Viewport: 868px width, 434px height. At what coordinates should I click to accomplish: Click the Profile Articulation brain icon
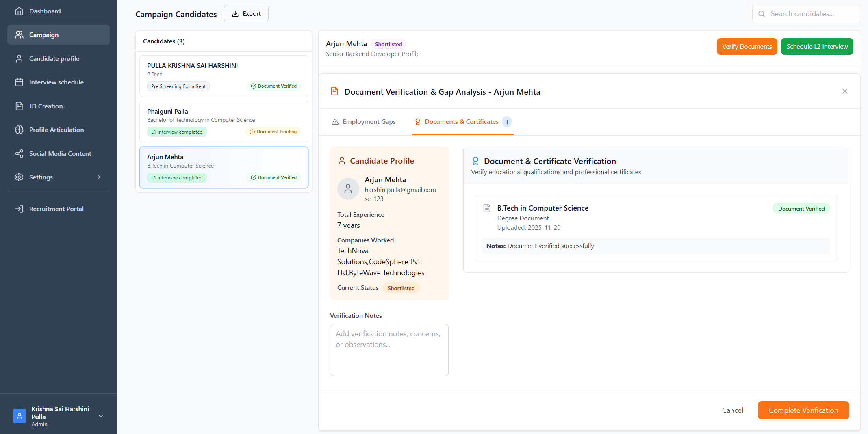(19, 130)
